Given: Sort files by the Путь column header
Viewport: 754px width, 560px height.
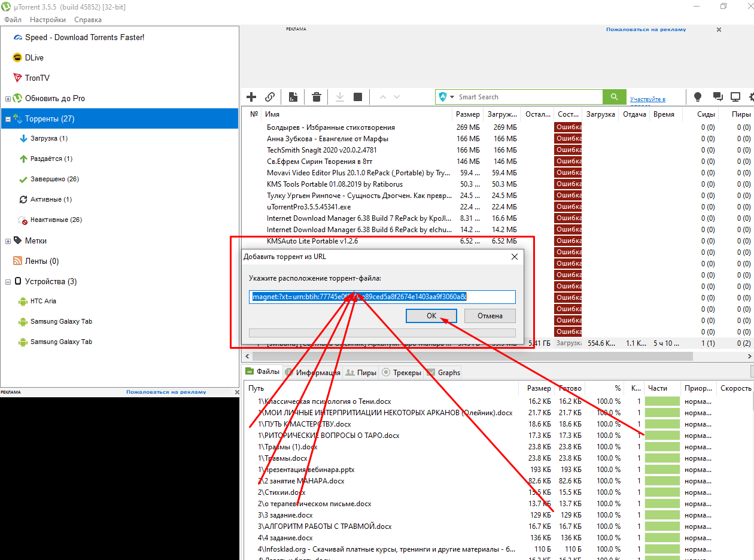Looking at the screenshot, I should (382, 388).
